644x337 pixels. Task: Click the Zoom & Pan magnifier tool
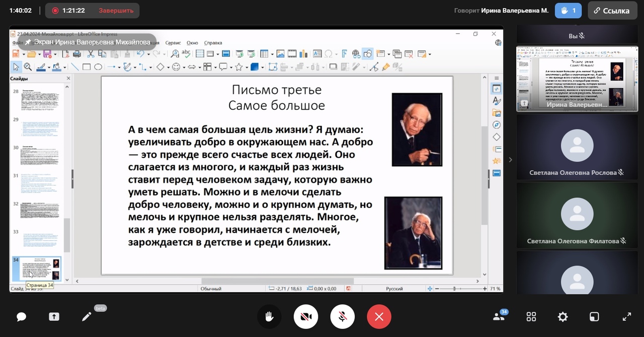(x=28, y=66)
